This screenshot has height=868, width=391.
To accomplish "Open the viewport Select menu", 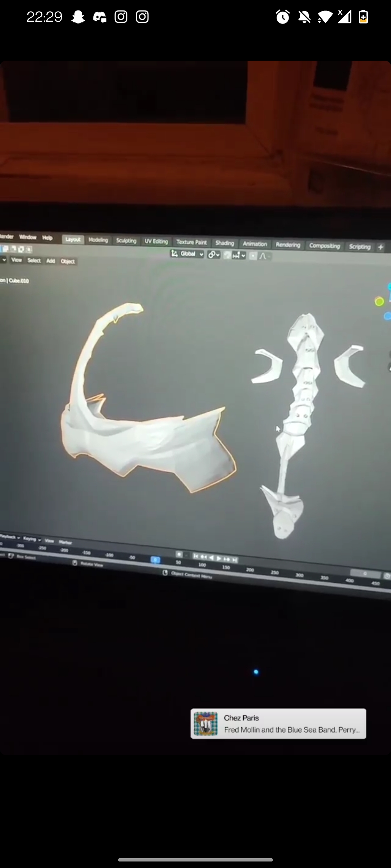I will tap(34, 260).
